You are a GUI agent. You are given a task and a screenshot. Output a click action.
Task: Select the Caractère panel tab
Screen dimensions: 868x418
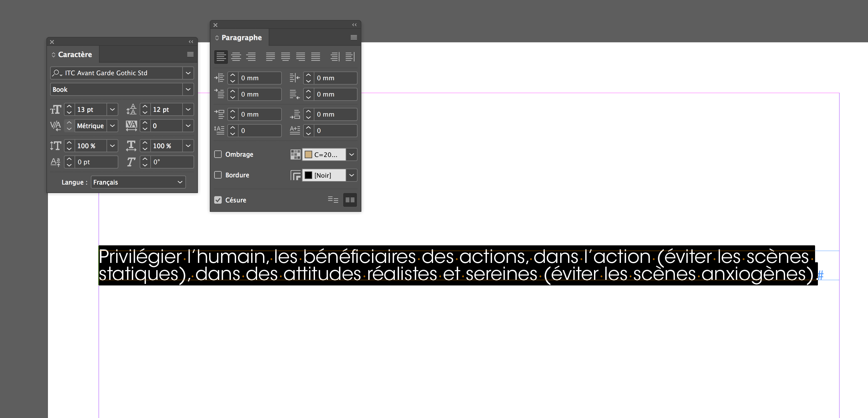[x=75, y=54]
